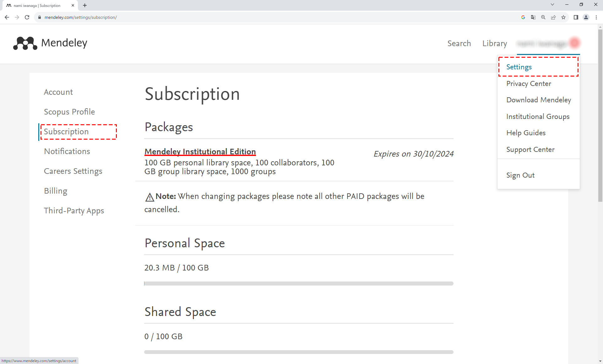This screenshot has width=603, height=364.
Task: Click the lock icon in the address bar
Action: pyautogui.click(x=40, y=17)
